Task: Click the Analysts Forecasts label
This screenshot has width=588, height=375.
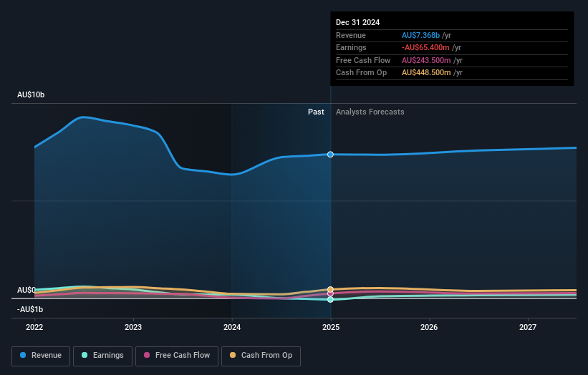Action: coord(370,112)
